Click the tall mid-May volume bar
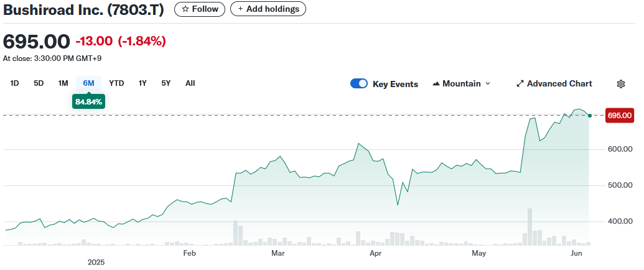This screenshot has width=644, height=270. click(530, 227)
